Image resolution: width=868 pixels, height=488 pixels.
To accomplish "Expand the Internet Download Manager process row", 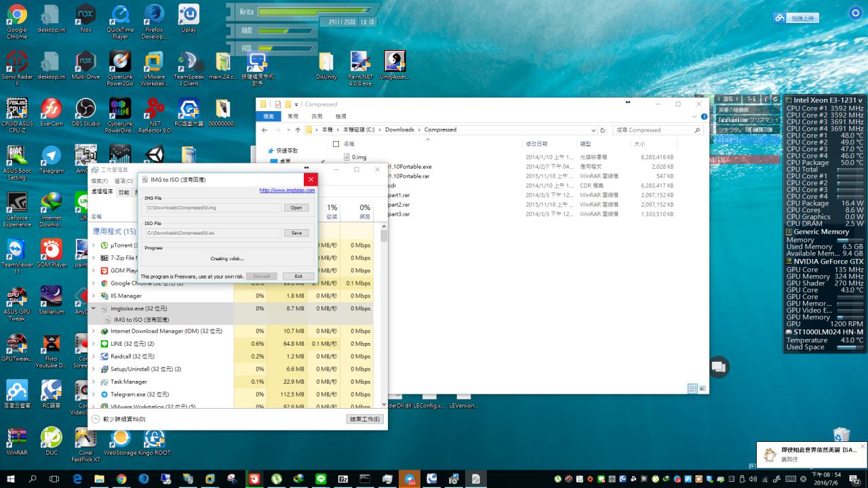I will click(94, 331).
